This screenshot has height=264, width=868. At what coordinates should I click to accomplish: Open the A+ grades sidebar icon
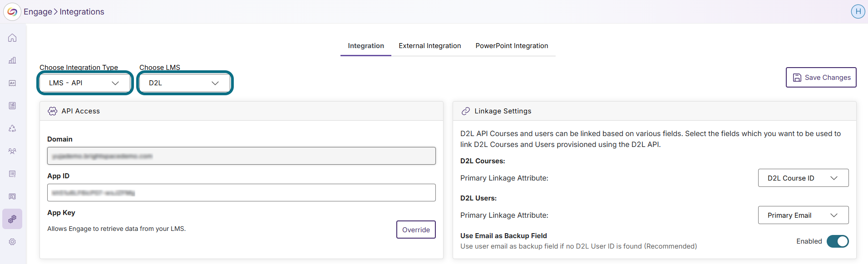12,83
